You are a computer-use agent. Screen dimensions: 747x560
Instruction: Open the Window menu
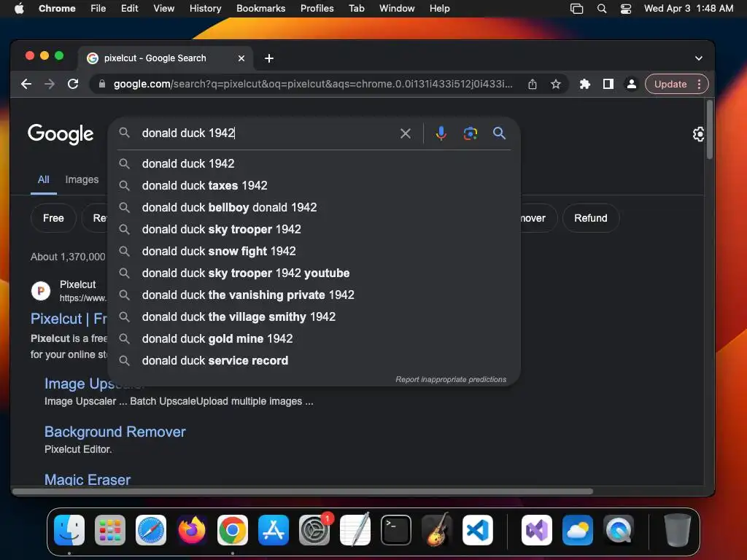pyautogui.click(x=397, y=8)
